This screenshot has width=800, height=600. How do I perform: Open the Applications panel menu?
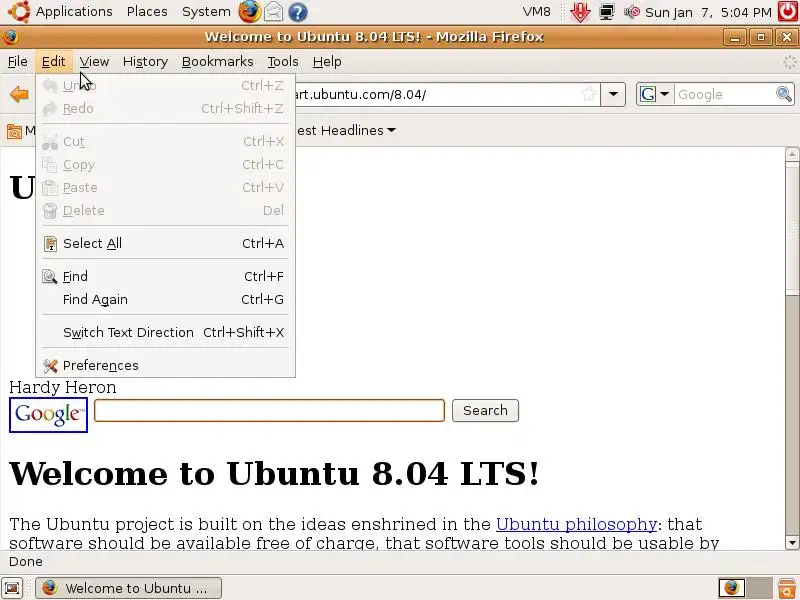click(74, 11)
